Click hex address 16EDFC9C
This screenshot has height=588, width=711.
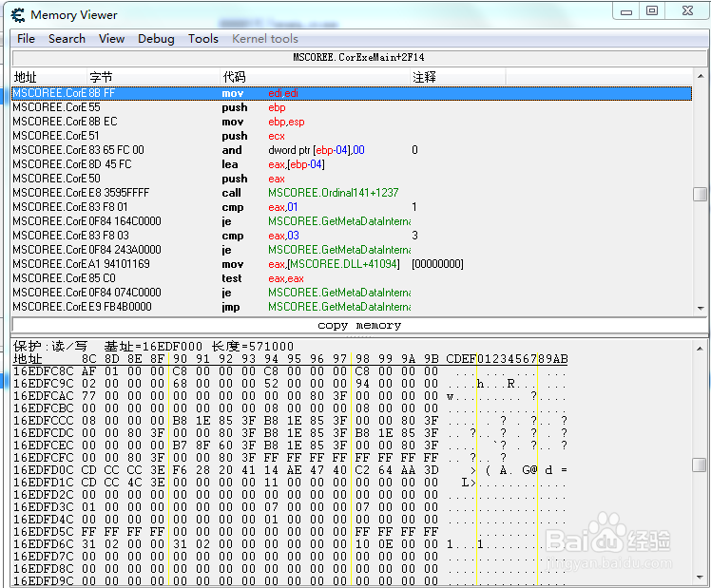pos(43,384)
